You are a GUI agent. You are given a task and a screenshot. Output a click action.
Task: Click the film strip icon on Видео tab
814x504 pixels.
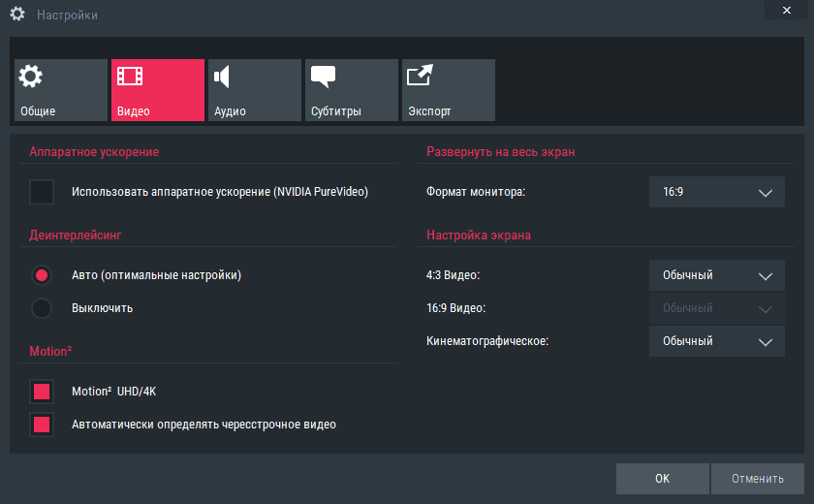pyautogui.click(x=128, y=78)
